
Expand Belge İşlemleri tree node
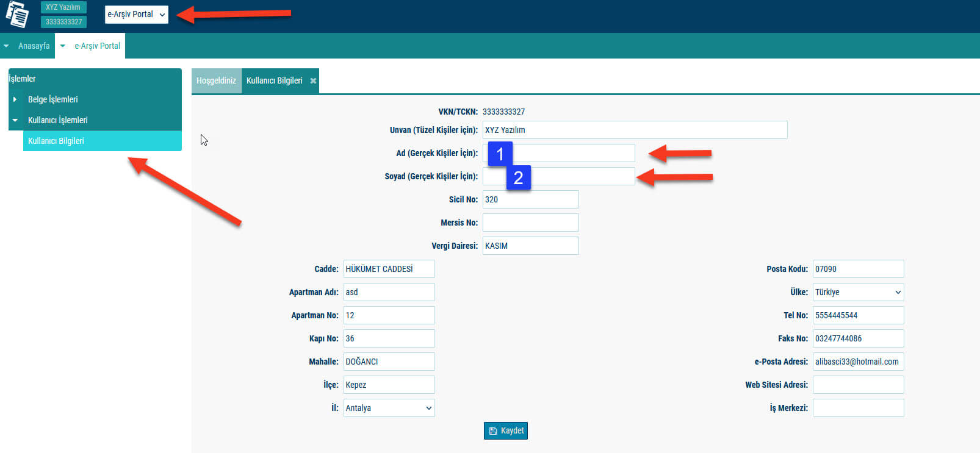[15, 99]
